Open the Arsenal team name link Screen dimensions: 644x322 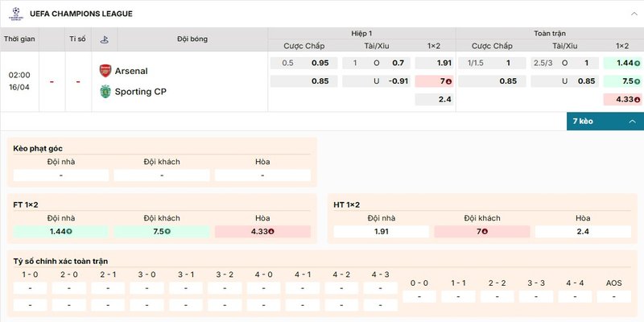tap(131, 71)
